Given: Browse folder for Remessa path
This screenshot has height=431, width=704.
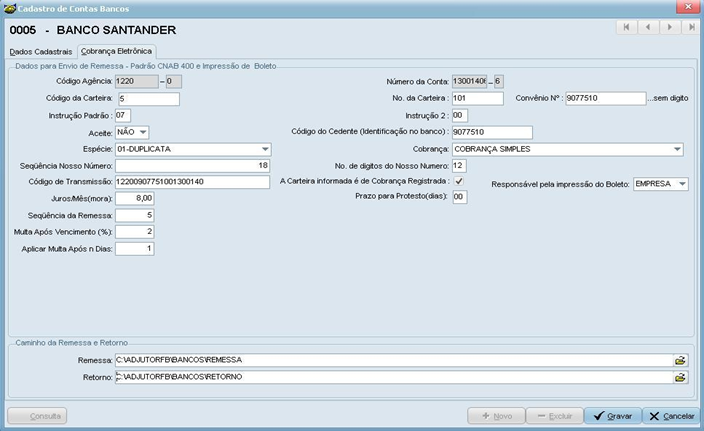Looking at the screenshot, I should coord(680,360).
